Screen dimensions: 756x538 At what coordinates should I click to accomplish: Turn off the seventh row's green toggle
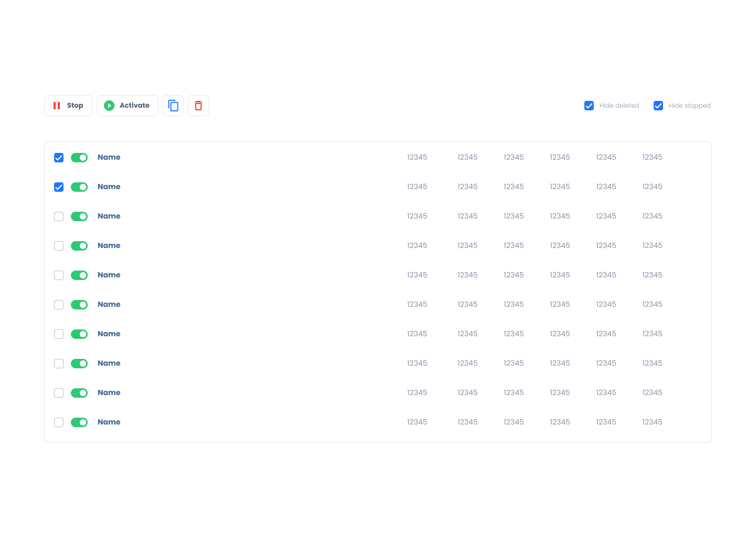pyautogui.click(x=79, y=334)
